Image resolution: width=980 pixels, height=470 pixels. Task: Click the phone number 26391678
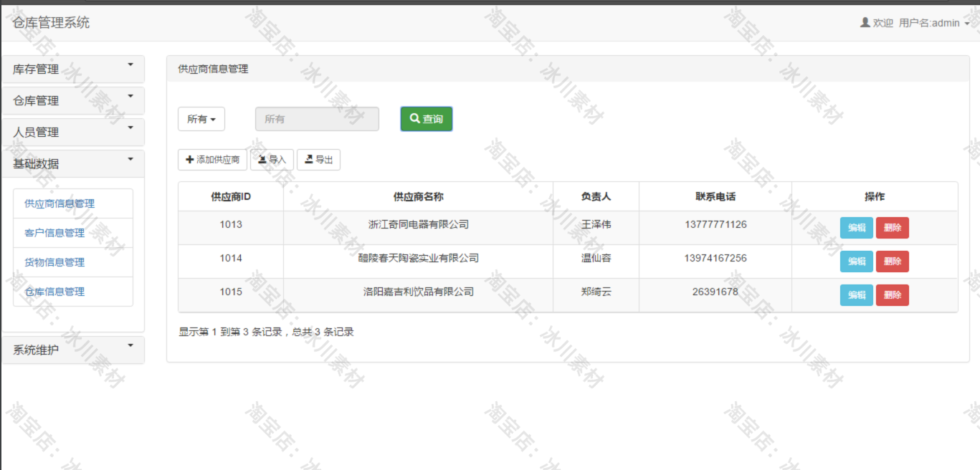(x=715, y=292)
